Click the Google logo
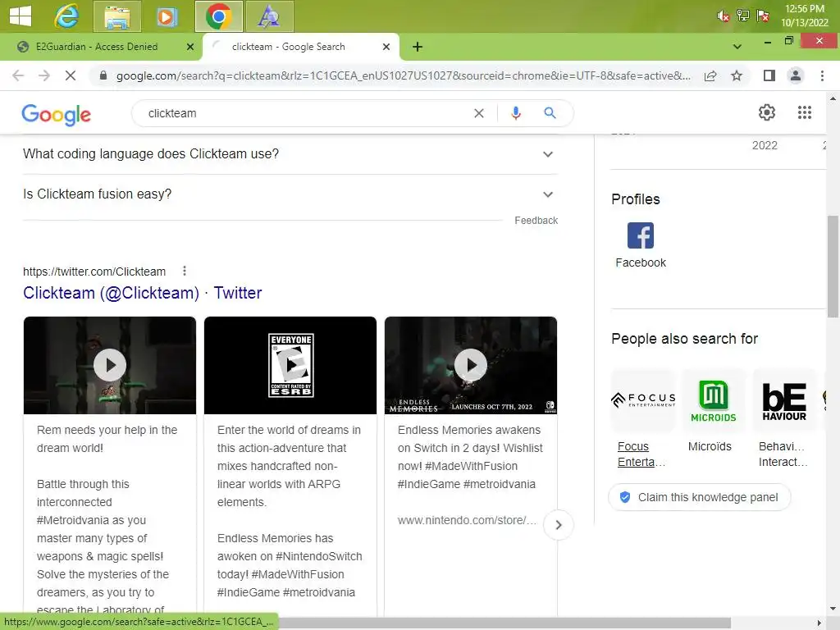The height and width of the screenshot is (630, 840). (x=57, y=114)
